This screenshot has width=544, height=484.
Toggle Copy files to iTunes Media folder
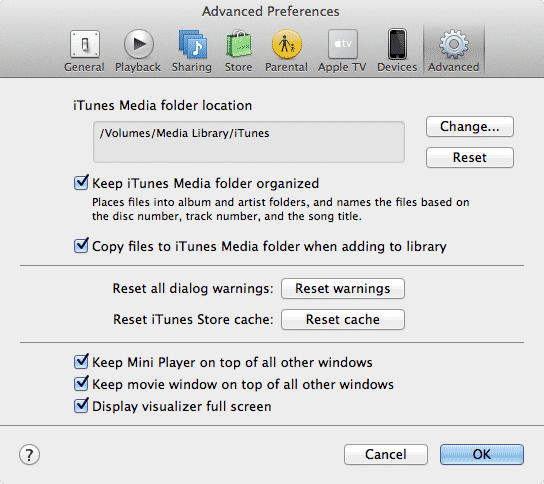(x=81, y=246)
